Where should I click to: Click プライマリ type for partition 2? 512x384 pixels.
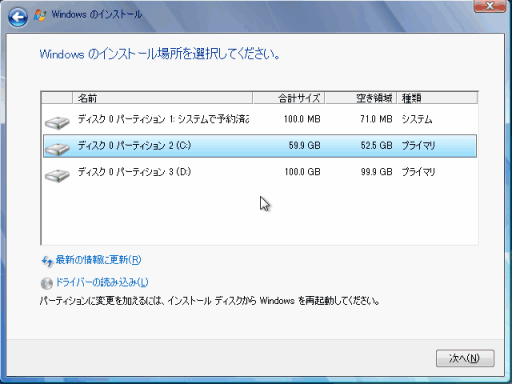tap(418, 145)
